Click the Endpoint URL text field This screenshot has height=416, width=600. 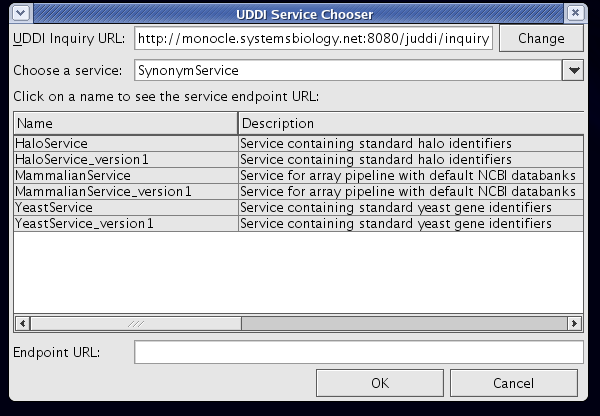[358, 352]
